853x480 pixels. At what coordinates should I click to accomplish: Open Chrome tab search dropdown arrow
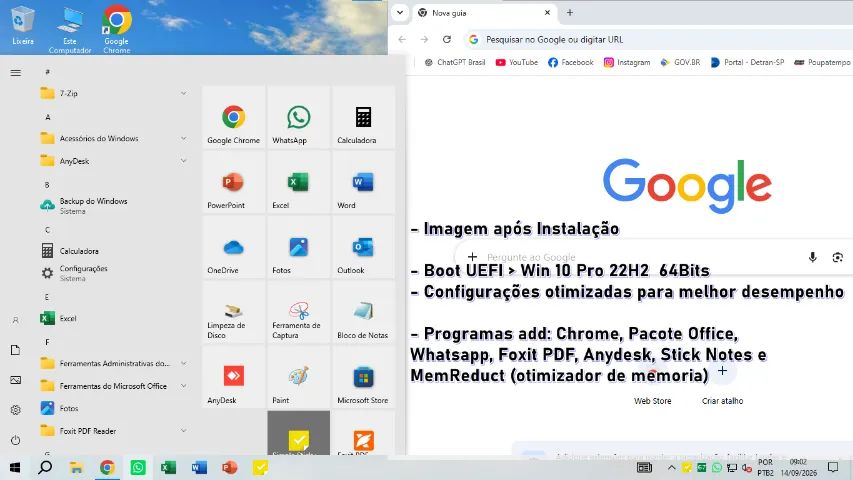pyautogui.click(x=400, y=13)
